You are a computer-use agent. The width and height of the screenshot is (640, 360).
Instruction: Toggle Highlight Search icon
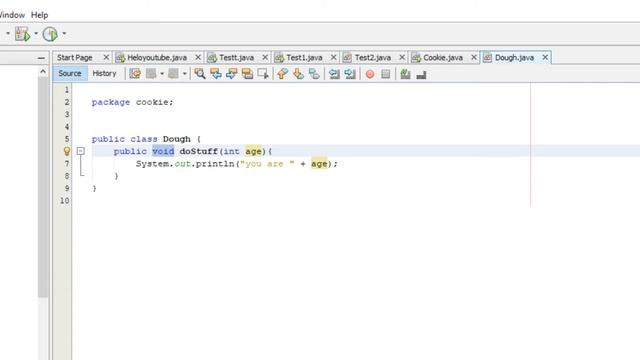coord(247,74)
